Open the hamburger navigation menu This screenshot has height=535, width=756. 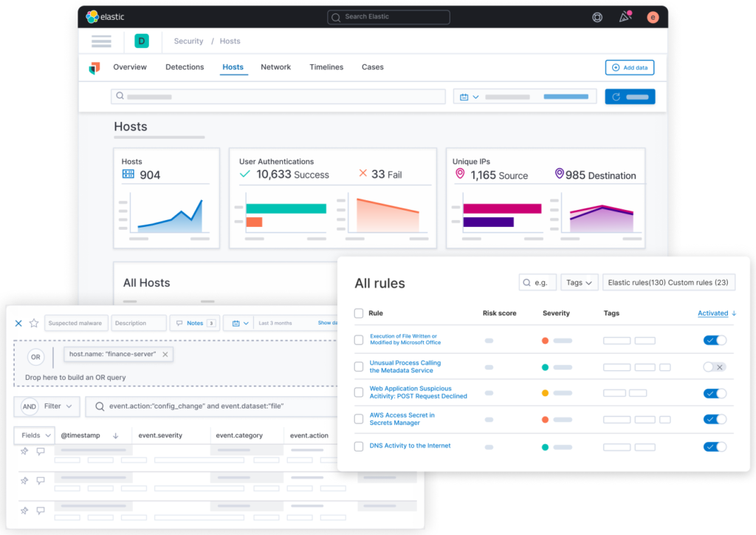coord(101,41)
